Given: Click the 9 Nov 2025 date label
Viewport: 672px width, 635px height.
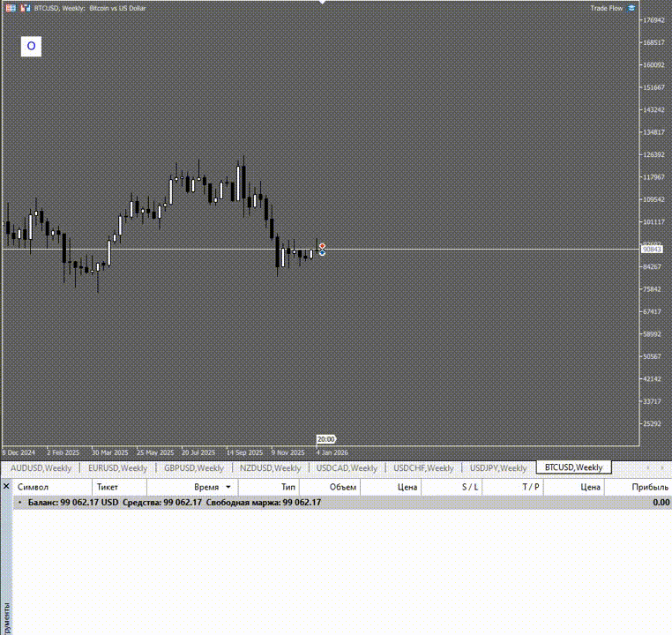Looking at the screenshot, I should pos(288,452).
